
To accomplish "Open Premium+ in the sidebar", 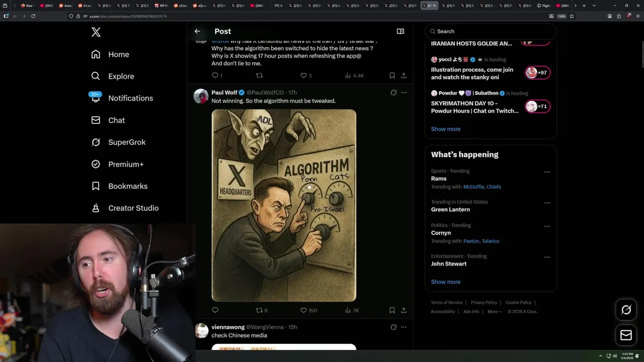I will point(117,164).
